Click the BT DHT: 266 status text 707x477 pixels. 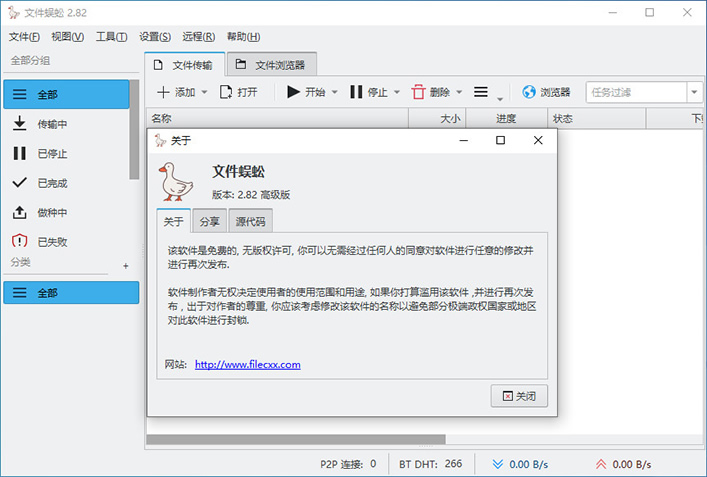[431, 464]
